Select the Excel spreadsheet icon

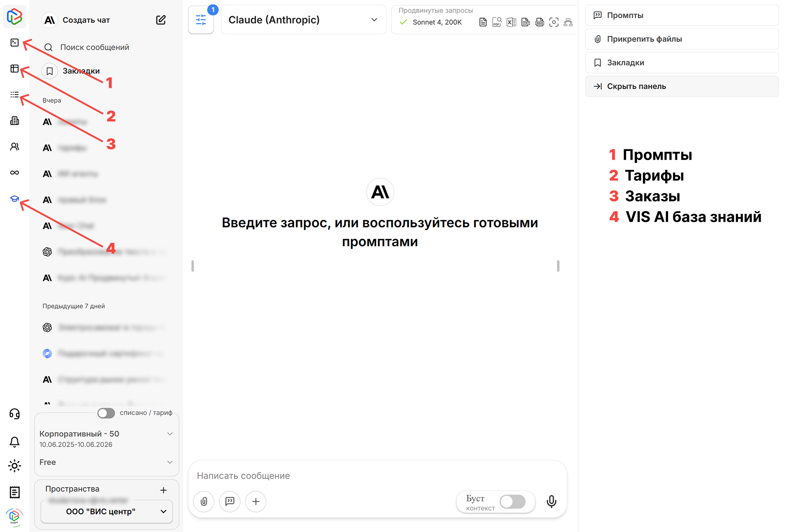511,22
